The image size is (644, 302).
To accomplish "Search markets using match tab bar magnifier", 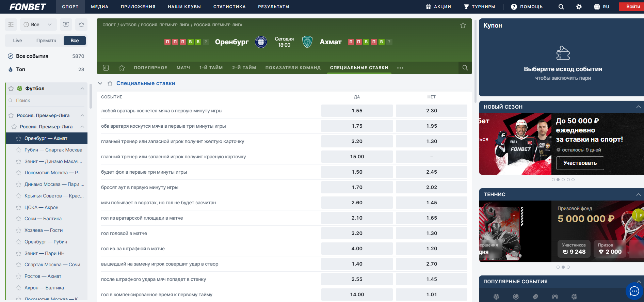I will coord(465,68).
